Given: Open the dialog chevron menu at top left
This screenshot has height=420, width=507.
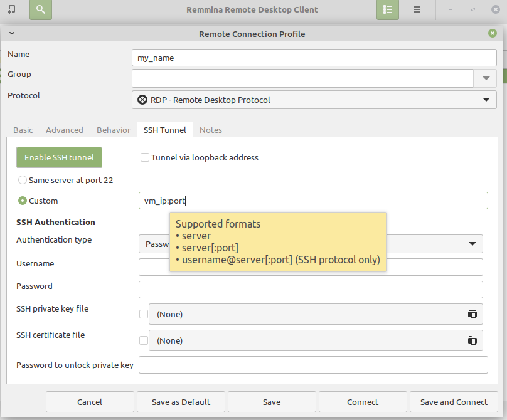Looking at the screenshot, I should (12, 33).
